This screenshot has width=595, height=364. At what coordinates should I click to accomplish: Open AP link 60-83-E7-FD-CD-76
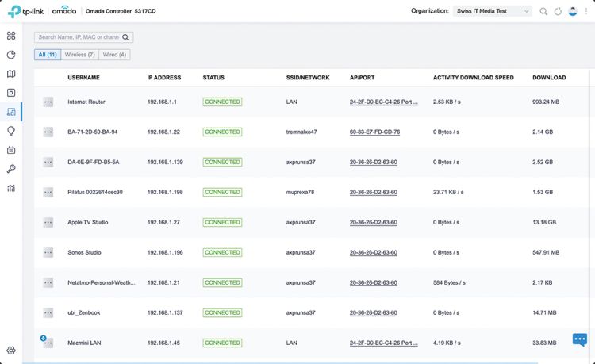click(x=374, y=132)
